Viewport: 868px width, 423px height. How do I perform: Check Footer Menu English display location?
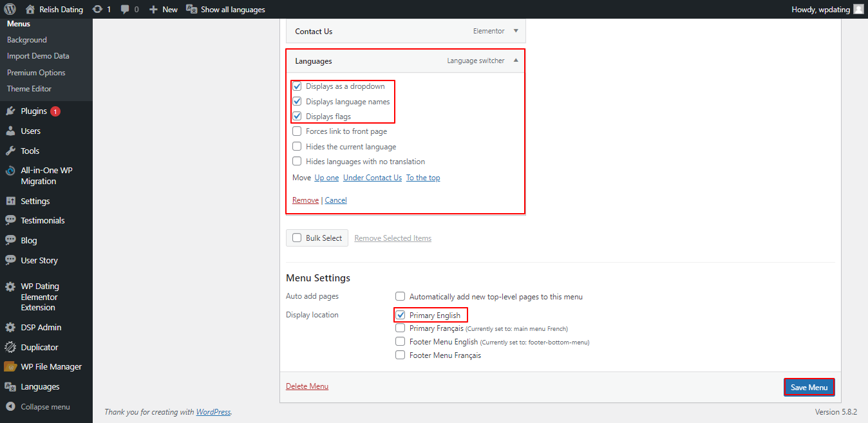pyautogui.click(x=401, y=342)
